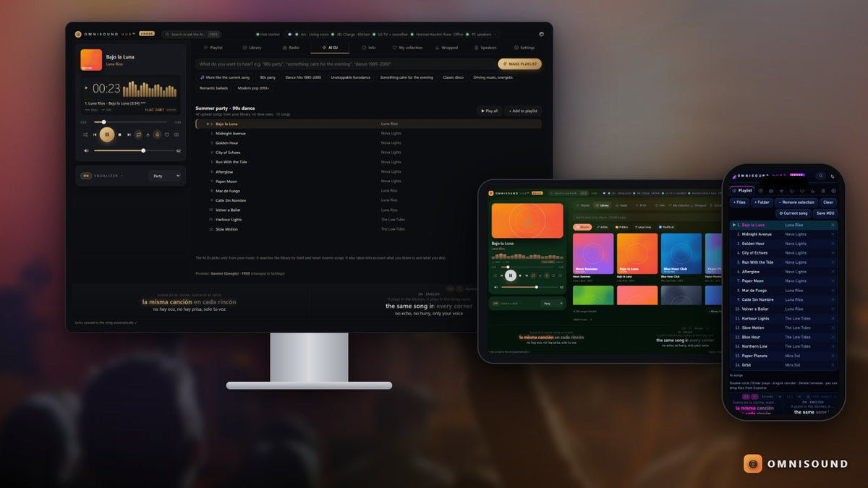
Task: Select the Folders filter on the tablet
Action: point(621,227)
